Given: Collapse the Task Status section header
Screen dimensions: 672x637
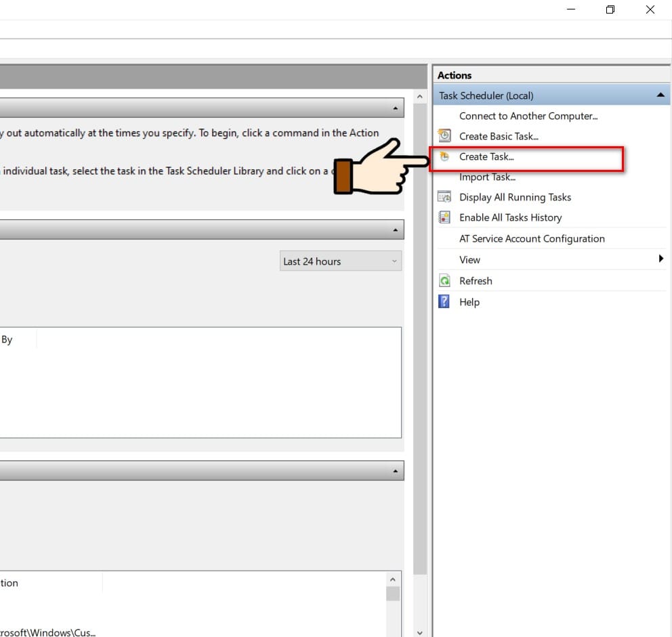Looking at the screenshot, I should pyautogui.click(x=395, y=230).
